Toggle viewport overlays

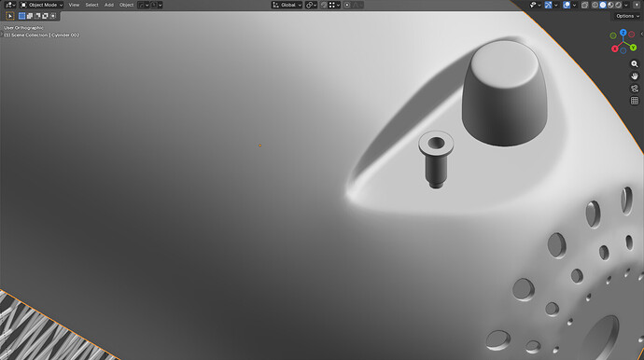(x=567, y=5)
